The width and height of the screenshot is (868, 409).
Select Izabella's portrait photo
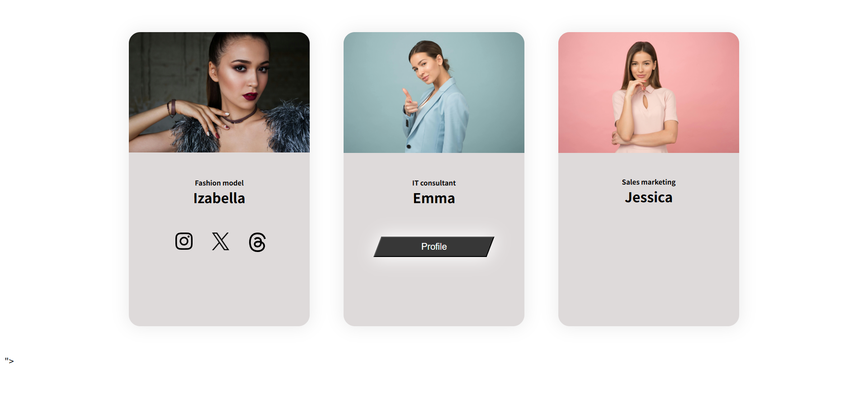tap(219, 92)
